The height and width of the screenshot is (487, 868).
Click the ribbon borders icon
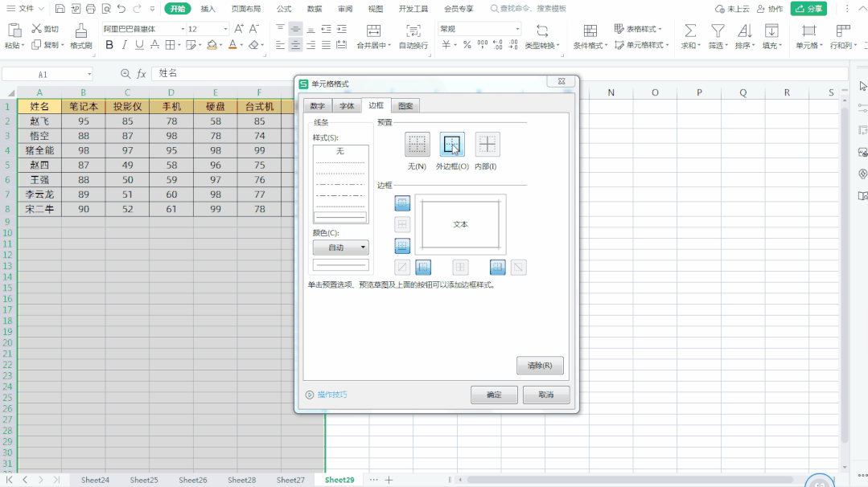click(x=171, y=45)
